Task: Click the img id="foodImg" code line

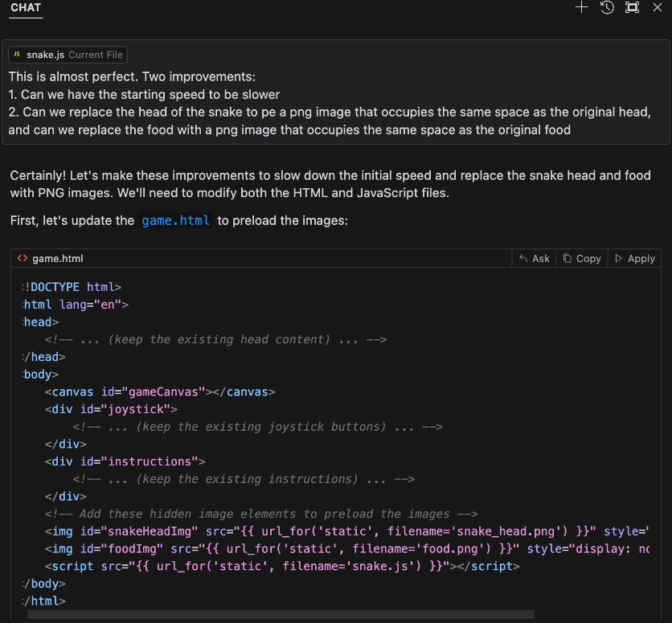Action: click(x=346, y=549)
